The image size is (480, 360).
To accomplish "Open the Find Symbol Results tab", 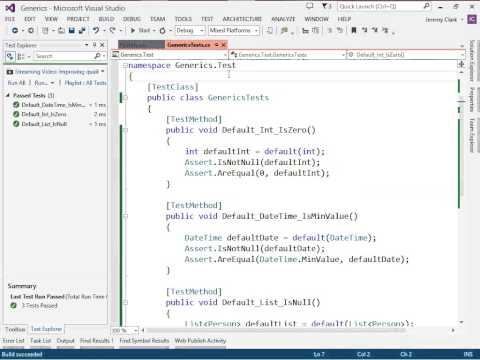I will coord(144,341).
